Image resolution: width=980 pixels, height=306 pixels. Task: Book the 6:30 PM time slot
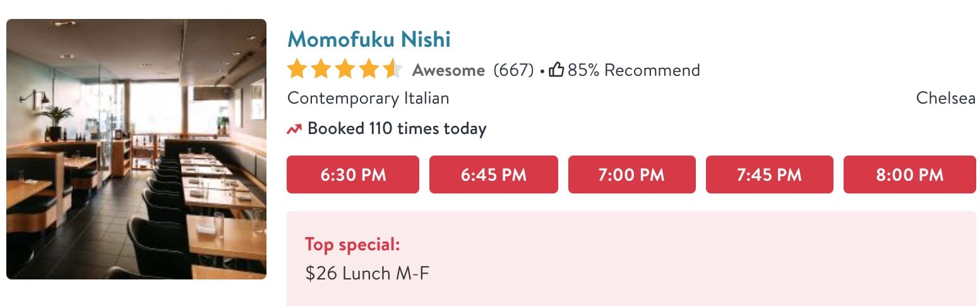click(x=353, y=174)
